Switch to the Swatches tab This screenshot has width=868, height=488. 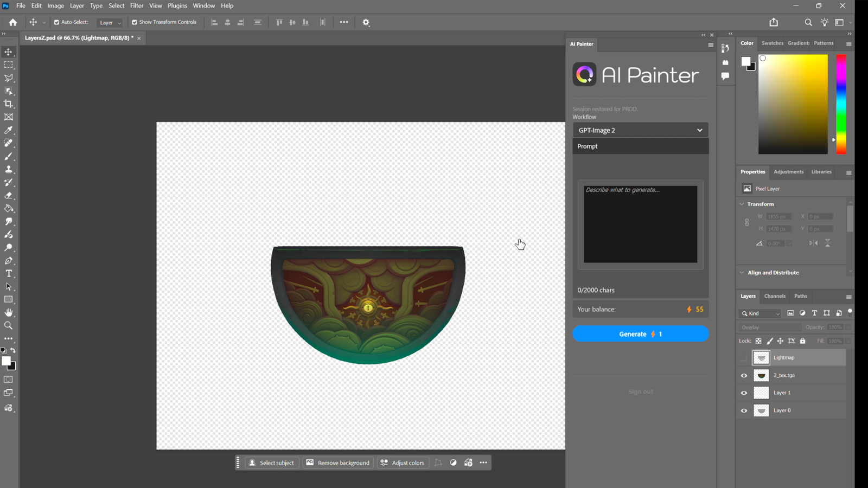click(x=772, y=43)
